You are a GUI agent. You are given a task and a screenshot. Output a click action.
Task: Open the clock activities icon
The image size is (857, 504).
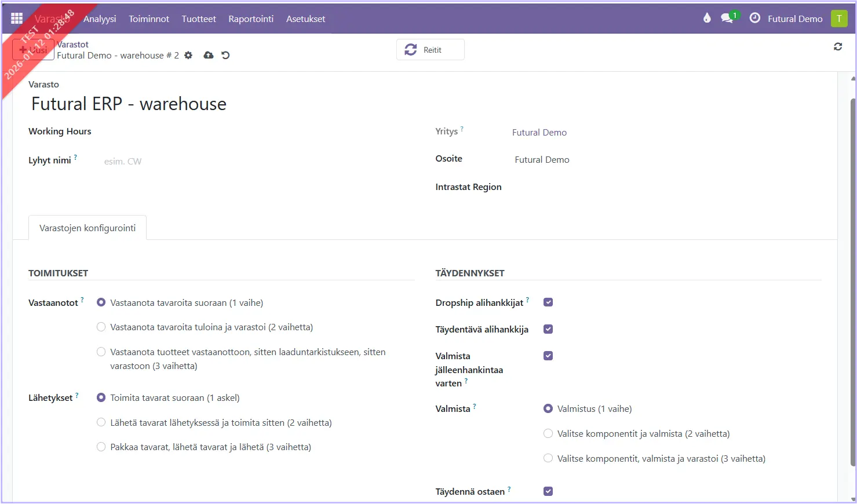(754, 18)
